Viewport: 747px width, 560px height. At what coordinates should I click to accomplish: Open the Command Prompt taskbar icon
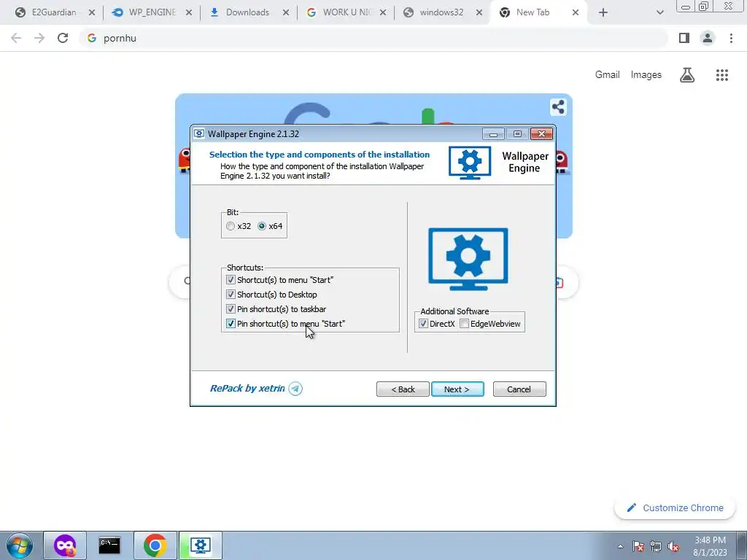point(109,545)
